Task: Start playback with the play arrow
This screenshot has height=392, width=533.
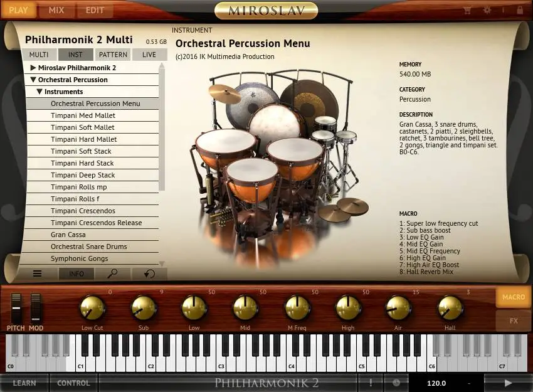Action: point(508,383)
